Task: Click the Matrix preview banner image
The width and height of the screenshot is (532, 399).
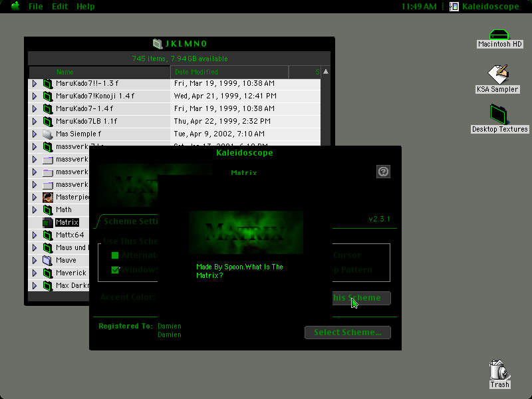Action: [x=246, y=232]
